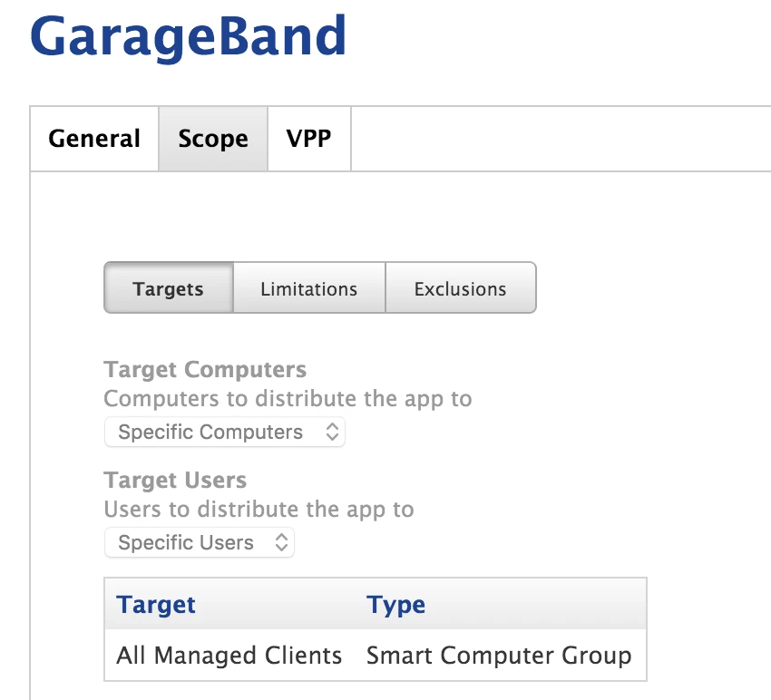Image resolution: width=771 pixels, height=700 pixels.
Task: Click the chevron arrows on Specific Users
Action: point(281,543)
